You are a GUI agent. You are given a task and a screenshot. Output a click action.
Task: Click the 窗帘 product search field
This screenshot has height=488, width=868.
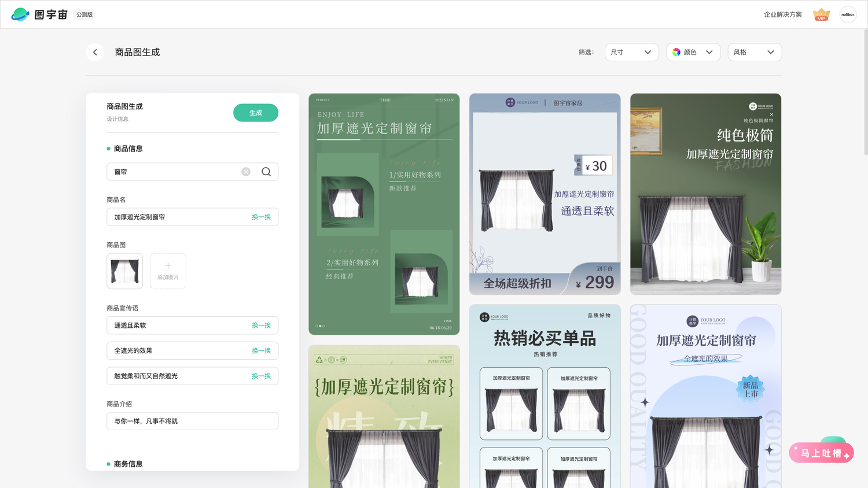click(192, 172)
